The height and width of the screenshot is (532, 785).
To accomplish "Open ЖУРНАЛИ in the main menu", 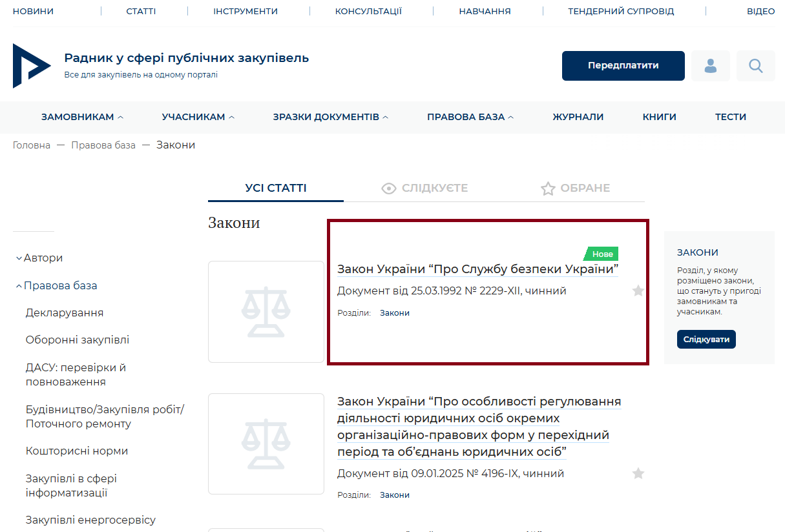I will point(578,117).
